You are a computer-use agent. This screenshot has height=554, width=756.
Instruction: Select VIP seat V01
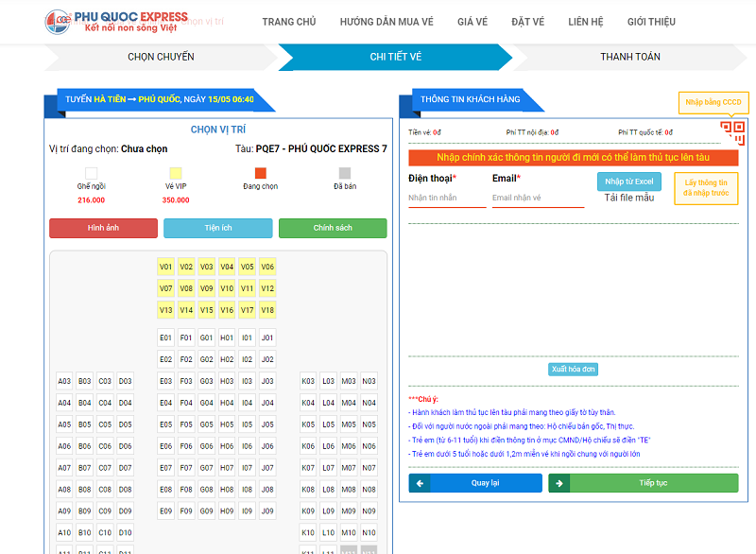pos(166,267)
